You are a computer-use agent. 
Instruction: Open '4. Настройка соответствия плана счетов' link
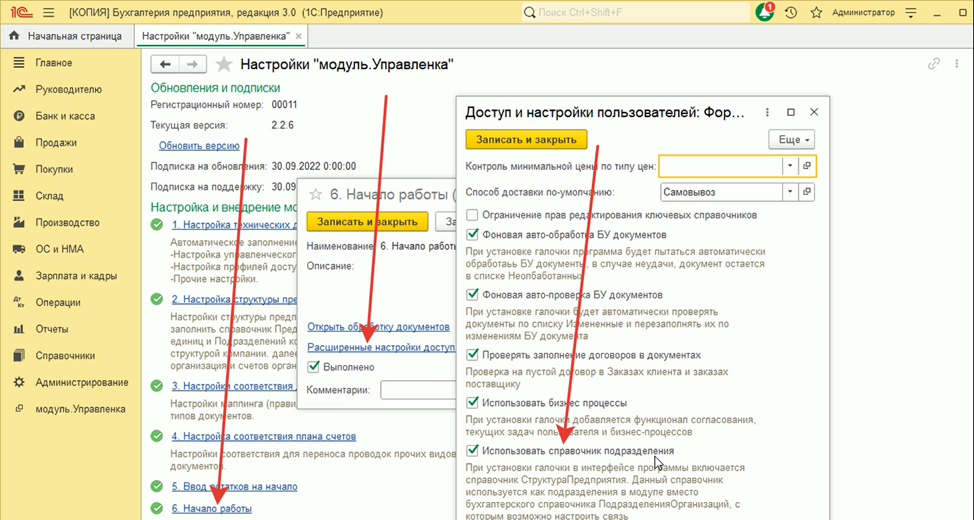tap(264, 436)
